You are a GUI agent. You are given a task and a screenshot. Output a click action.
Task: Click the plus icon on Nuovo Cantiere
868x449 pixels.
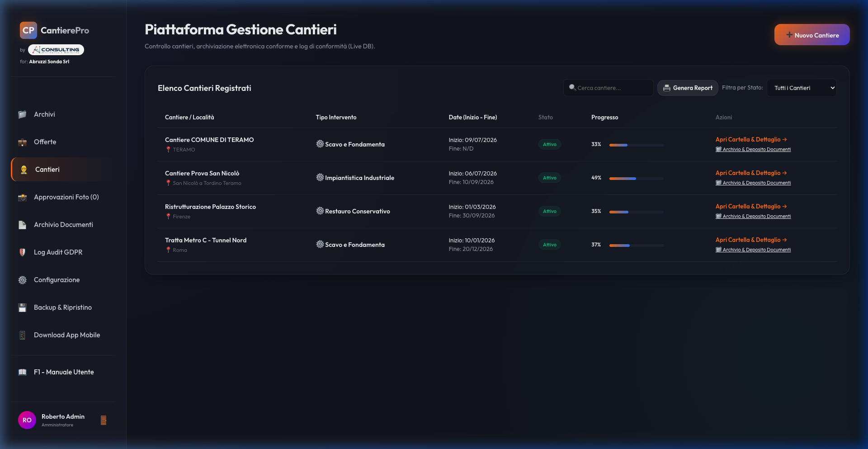[789, 35]
